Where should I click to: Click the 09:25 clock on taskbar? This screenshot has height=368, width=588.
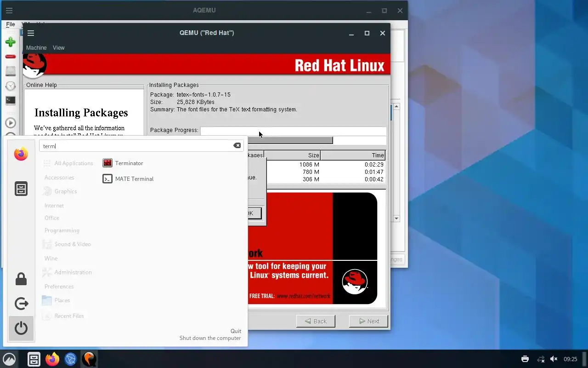570,359
